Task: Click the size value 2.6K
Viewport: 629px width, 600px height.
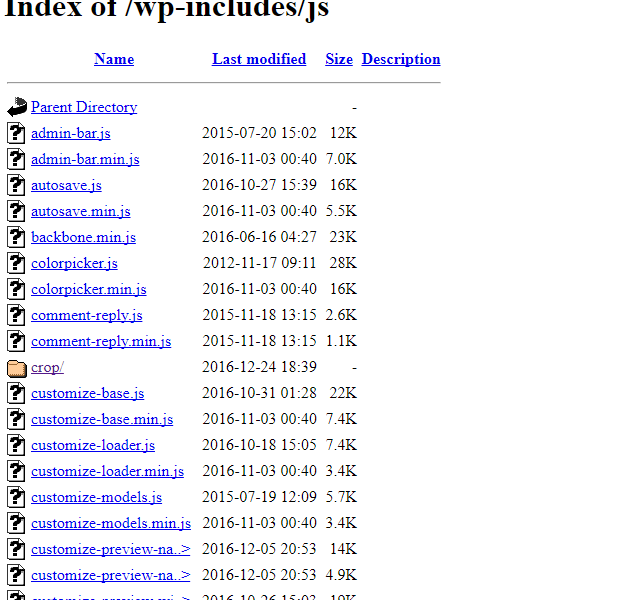Action: [x=341, y=315]
